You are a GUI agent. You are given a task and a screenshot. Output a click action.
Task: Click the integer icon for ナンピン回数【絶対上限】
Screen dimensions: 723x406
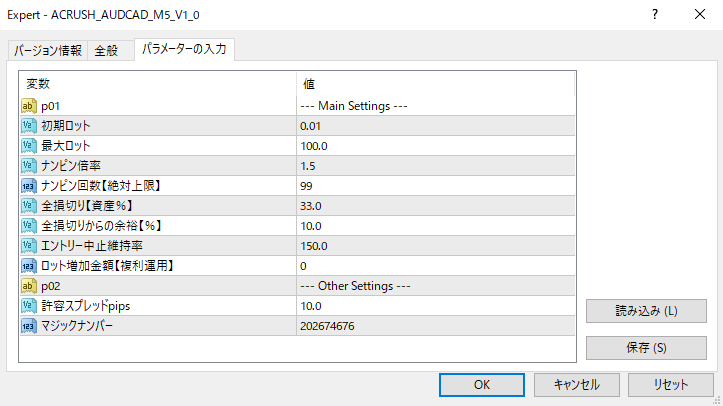point(28,186)
